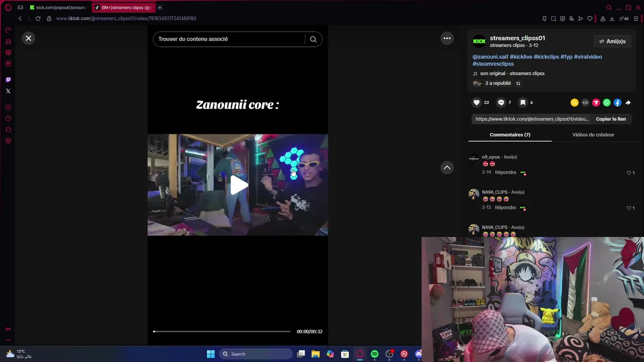Open the #kicklive hashtag

coord(521,57)
